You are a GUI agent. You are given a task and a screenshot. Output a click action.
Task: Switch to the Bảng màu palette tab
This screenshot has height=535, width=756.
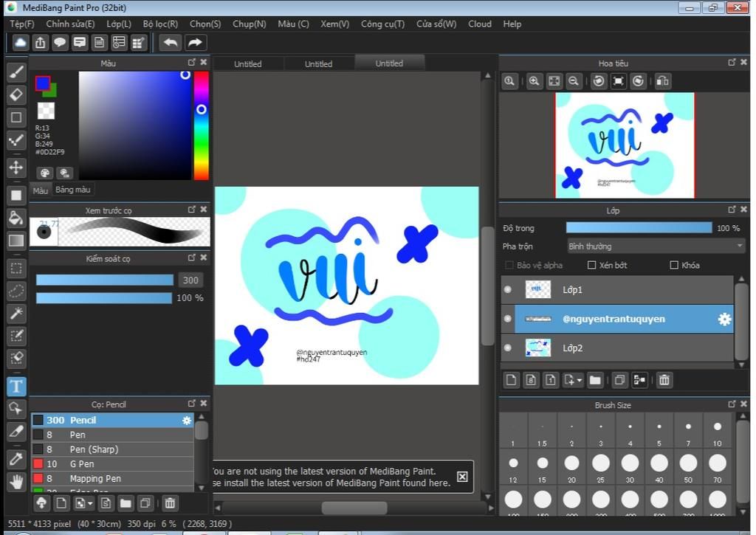click(x=73, y=190)
